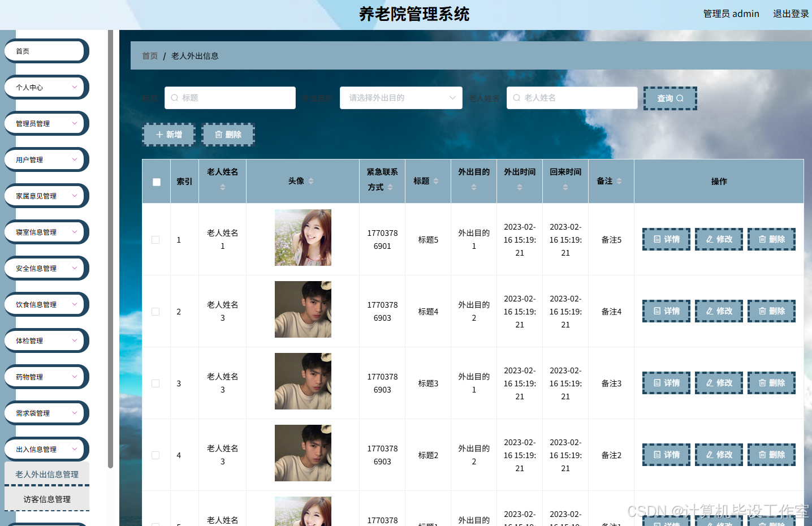This screenshot has height=526, width=812.
Task: Click 删除 for row with 备注4
Action: (771, 311)
